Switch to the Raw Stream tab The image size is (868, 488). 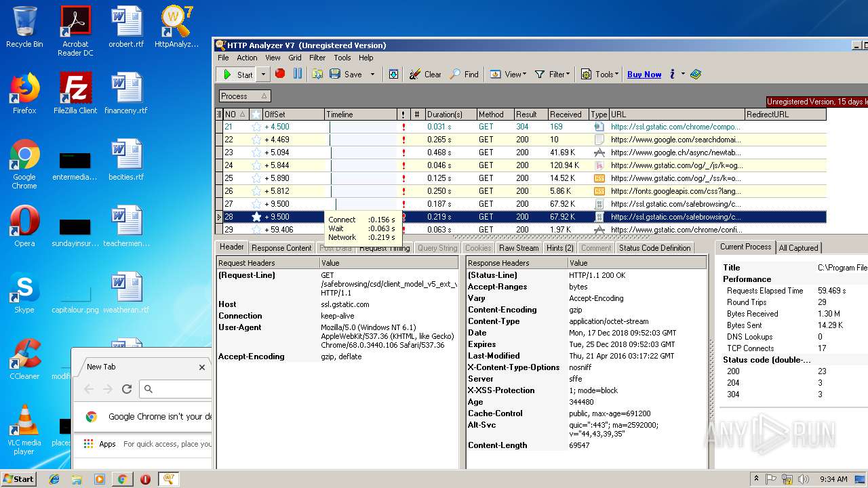click(x=518, y=248)
